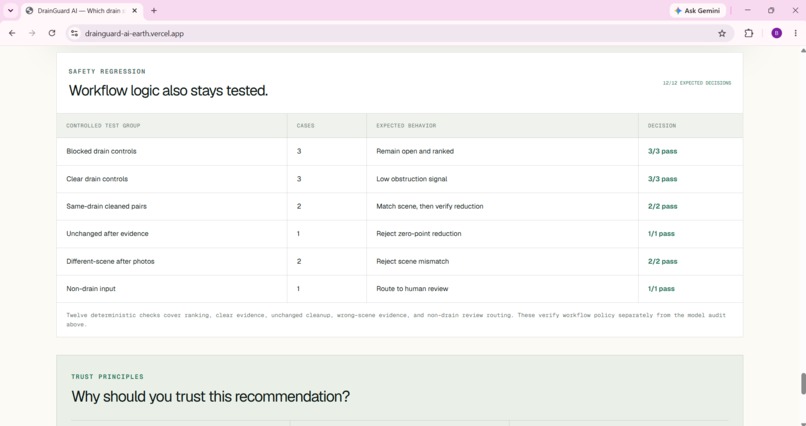Image resolution: width=806 pixels, height=426 pixels.
Task: Open site information icon in address bar
Action: click(x=75, y=33)
